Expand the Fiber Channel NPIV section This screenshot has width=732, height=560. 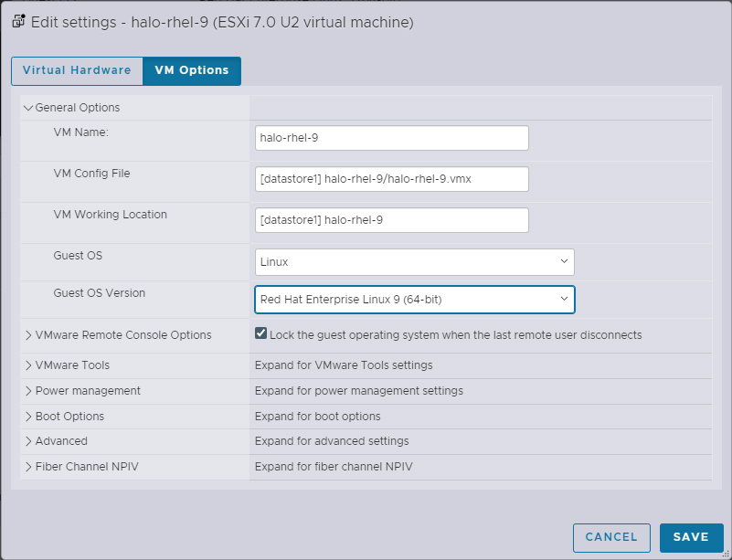(x=28, y=467)
